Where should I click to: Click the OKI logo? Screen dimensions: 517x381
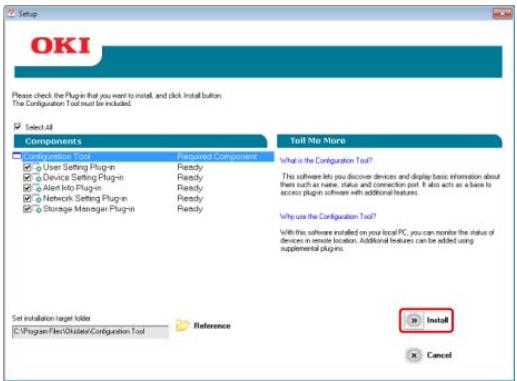[x=61, y=46]
